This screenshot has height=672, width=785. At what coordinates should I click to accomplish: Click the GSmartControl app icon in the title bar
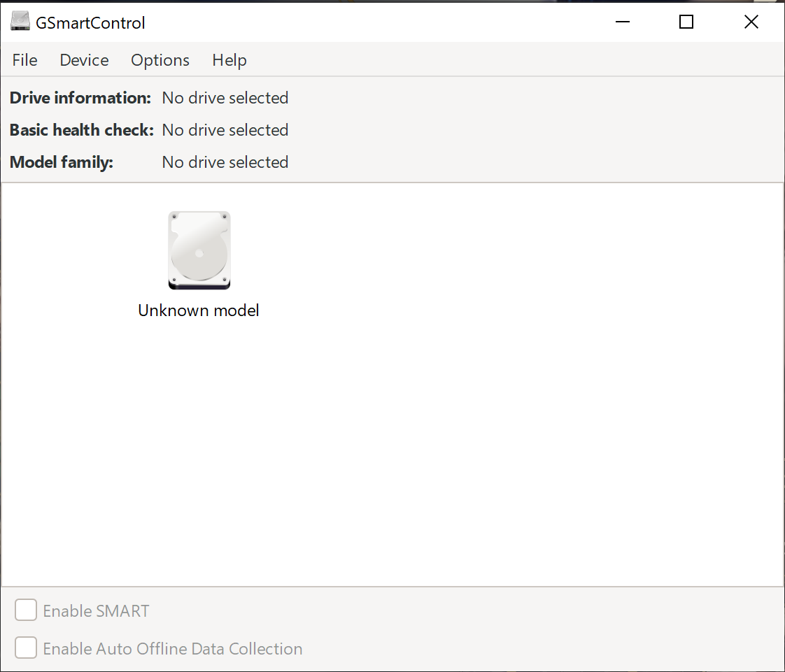click(x=20, y=22)
